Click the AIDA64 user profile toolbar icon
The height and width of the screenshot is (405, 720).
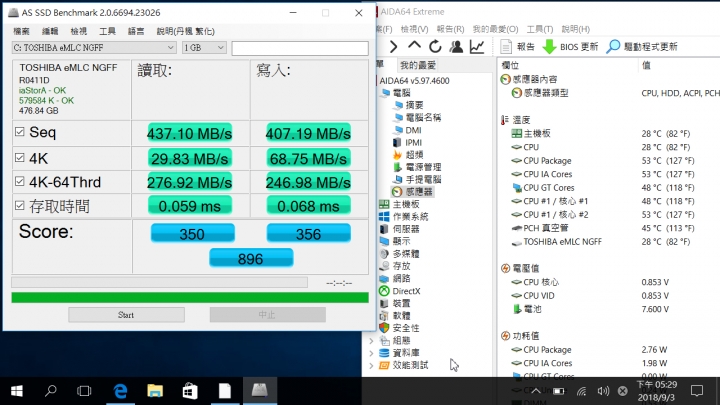click(x=456, y=46)
